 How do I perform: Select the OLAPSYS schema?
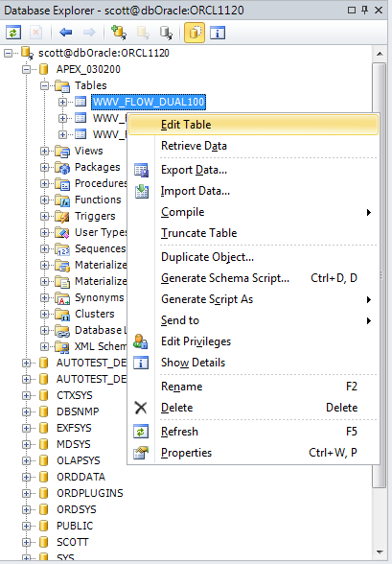pyautogui.click(x=79, y=460)
